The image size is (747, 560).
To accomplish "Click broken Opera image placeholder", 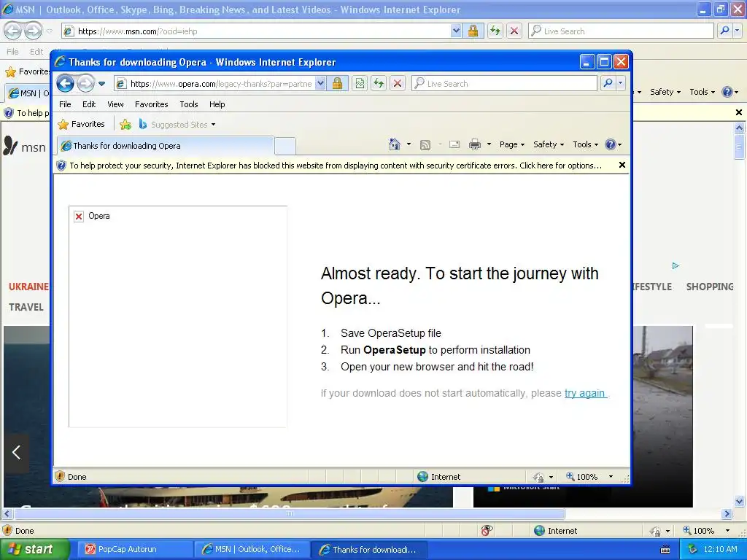I will pyautogui.click(x=178, y=316).
